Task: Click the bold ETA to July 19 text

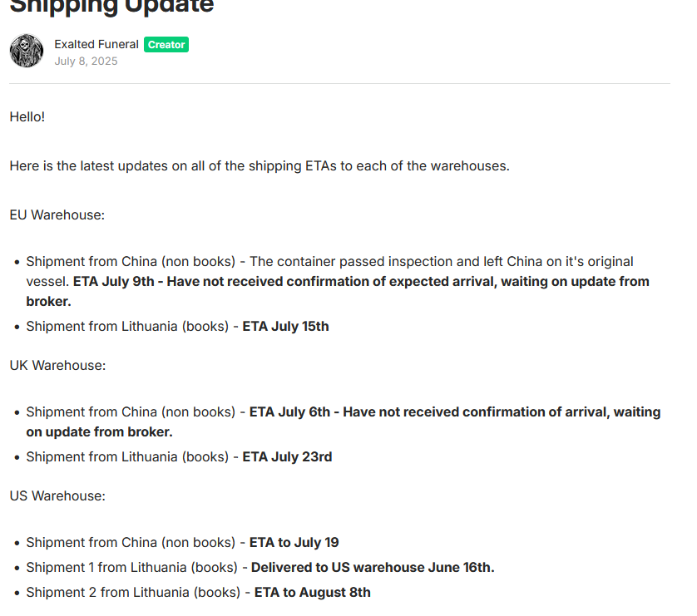Action: (294, 543)
